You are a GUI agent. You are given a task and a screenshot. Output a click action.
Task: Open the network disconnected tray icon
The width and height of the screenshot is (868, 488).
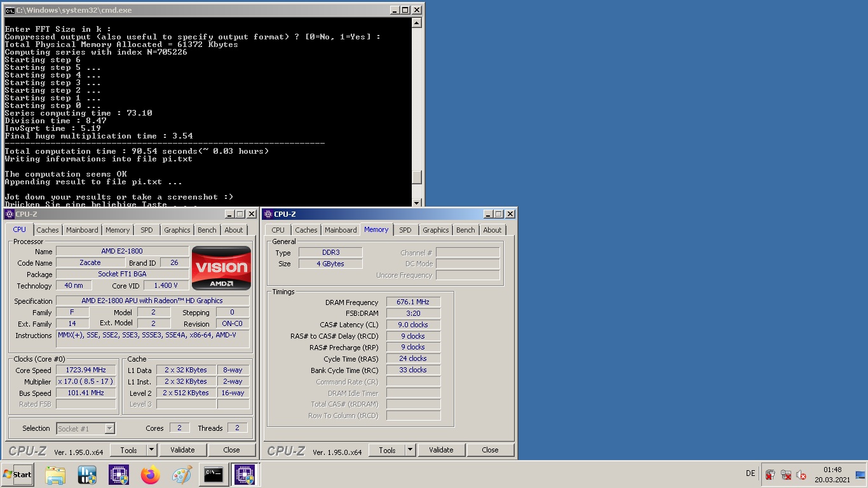[785, 475]
